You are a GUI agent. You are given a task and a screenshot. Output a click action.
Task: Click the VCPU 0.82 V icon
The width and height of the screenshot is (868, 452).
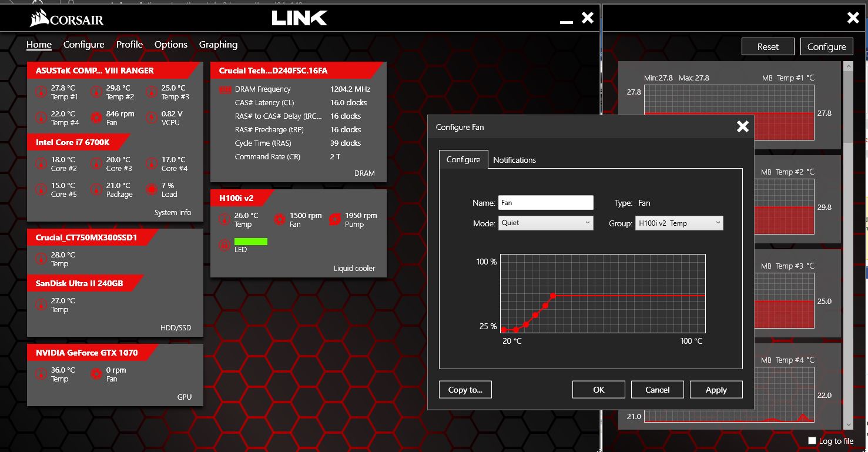(152, 118)
